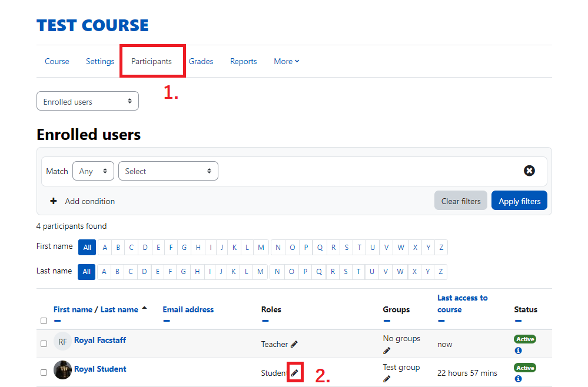Hide the Groups column
588x387 pixels.
[x=387, y=321]
